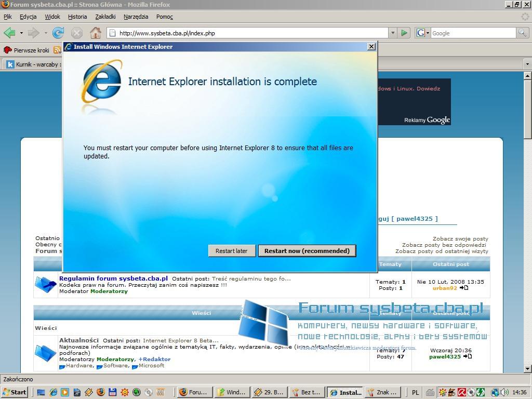Open Regulamin forum sysbeta.cba.pl link

point(113,278)
